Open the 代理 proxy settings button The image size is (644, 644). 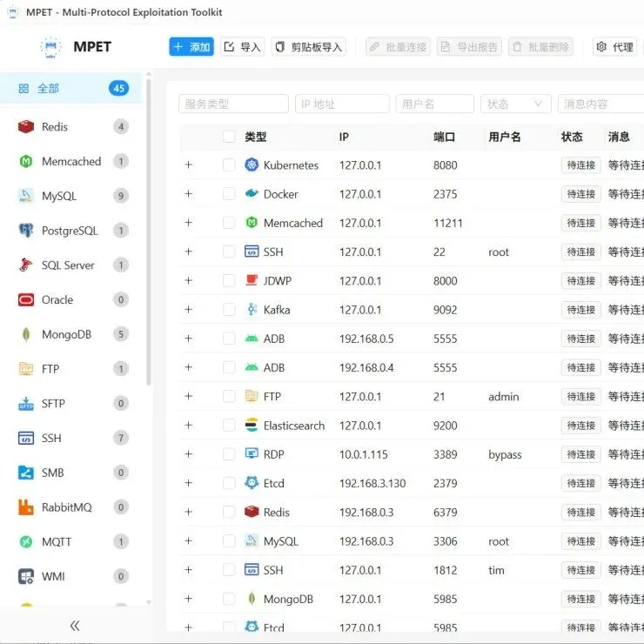[614, 47]
